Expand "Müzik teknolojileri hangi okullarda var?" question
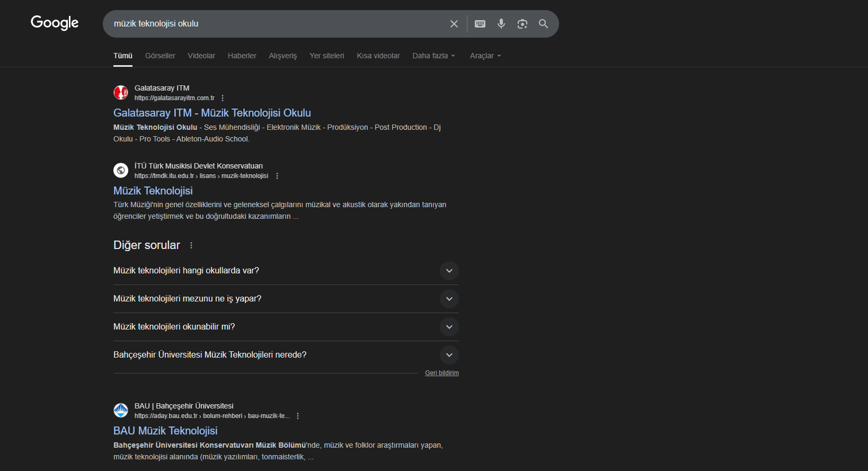Image resolution: width=868 pixels, height=471 pixels. [449, 271]
